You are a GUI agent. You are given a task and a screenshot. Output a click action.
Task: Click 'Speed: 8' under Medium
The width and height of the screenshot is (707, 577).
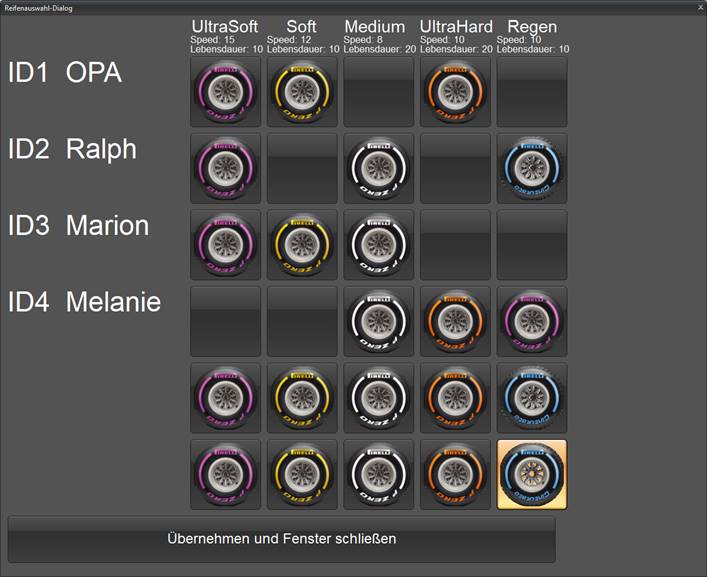pos(363,40)
